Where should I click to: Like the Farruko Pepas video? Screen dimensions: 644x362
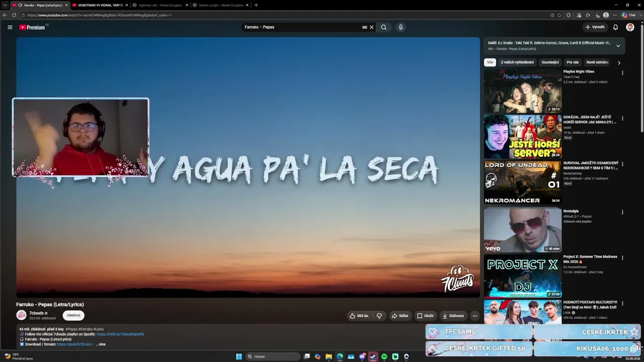359,316
